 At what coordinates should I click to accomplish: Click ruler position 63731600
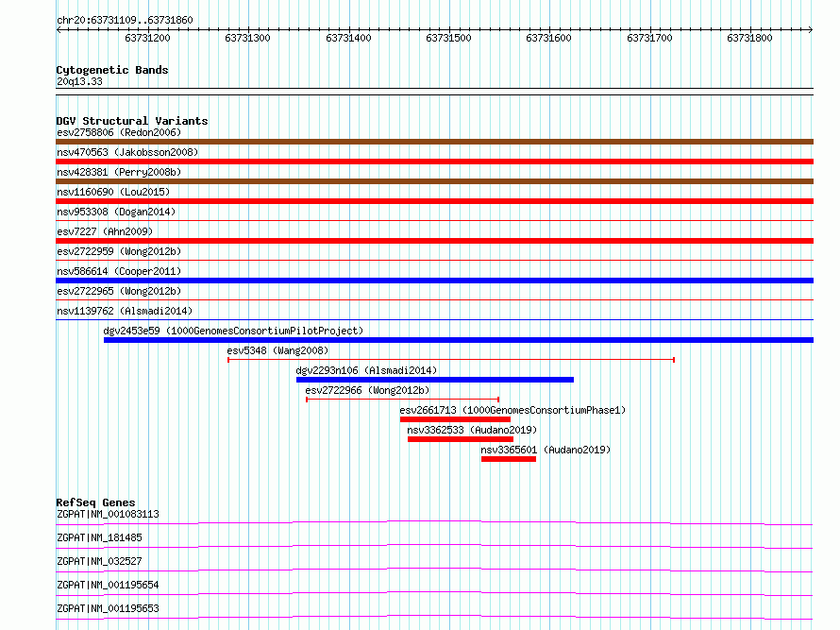[x=548, y=38]
